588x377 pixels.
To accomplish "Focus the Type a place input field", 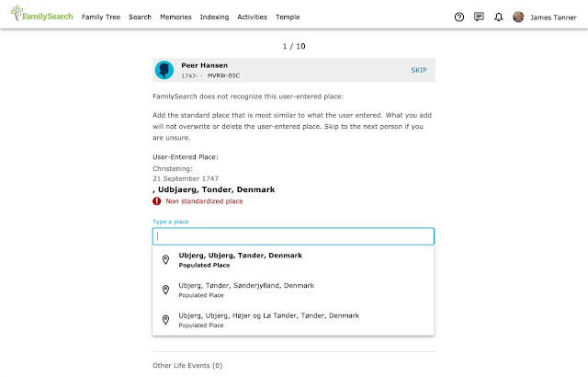I will [293, 236].
